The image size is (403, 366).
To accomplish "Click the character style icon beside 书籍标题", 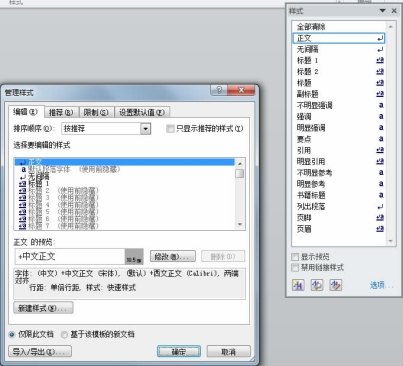I will 381,195.
